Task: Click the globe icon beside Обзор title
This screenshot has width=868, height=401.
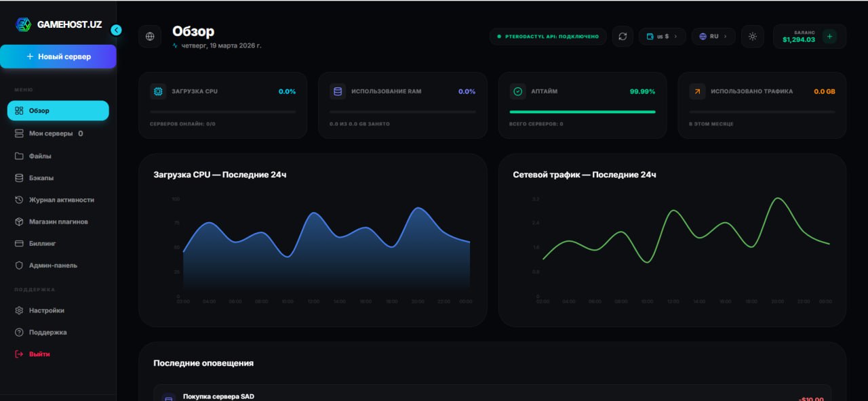Action: 150,36
